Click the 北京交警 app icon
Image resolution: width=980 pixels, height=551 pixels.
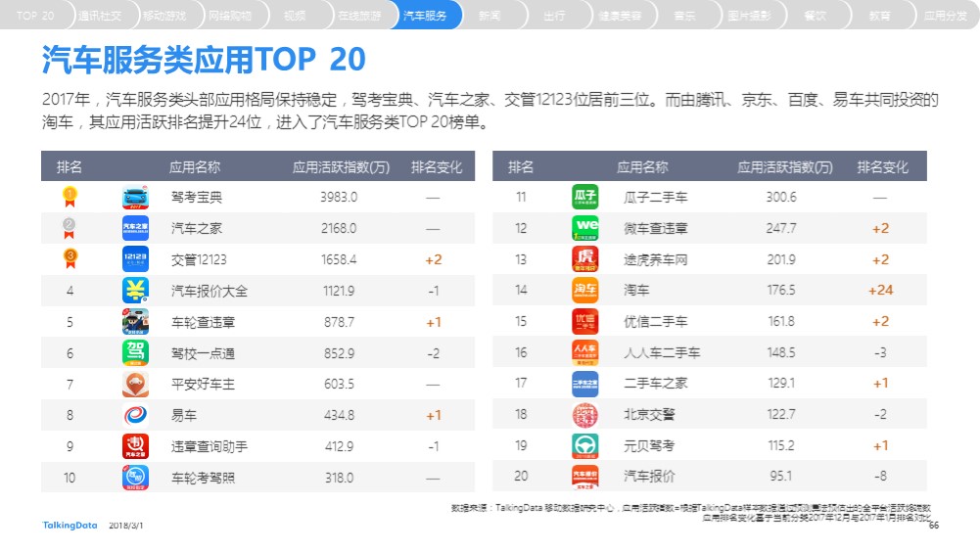coord(585,415)
